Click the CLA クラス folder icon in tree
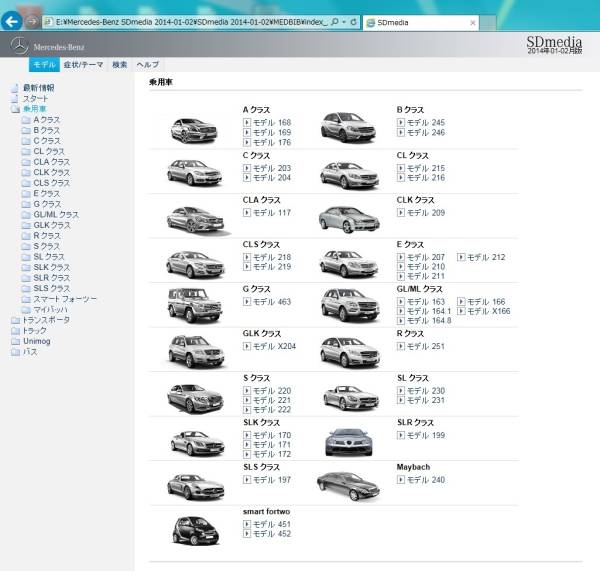The image size is (600, 571). [26, 162]
